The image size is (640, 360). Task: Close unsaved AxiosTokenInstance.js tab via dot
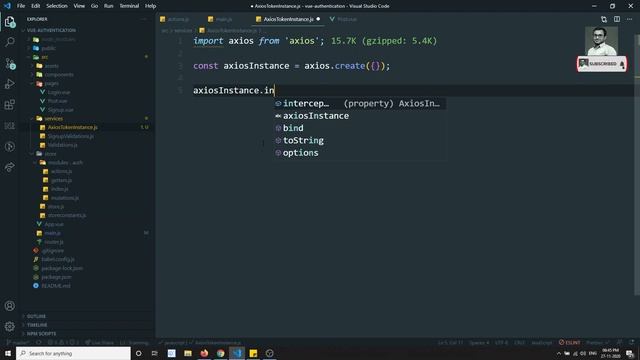318,19
